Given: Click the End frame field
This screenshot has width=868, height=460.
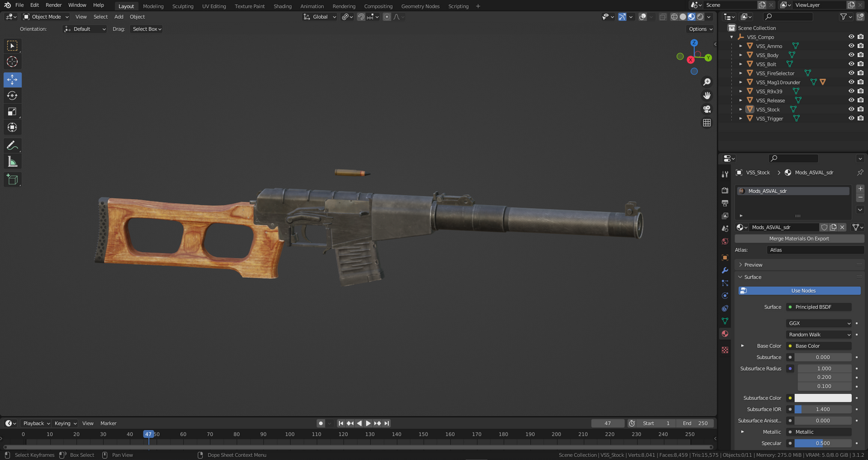Looking at the screenshot, I should tap(695, 423).
